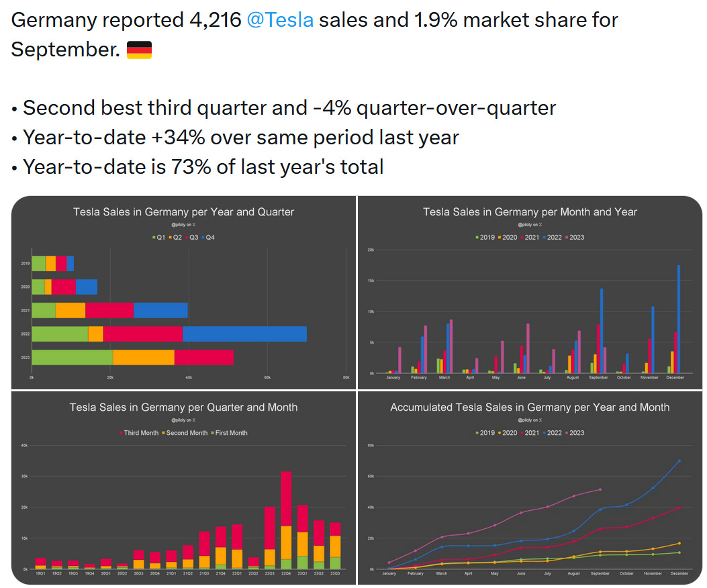Click the green Q1 legend swatch
This screenshot has width=707, height=588.
154,238
